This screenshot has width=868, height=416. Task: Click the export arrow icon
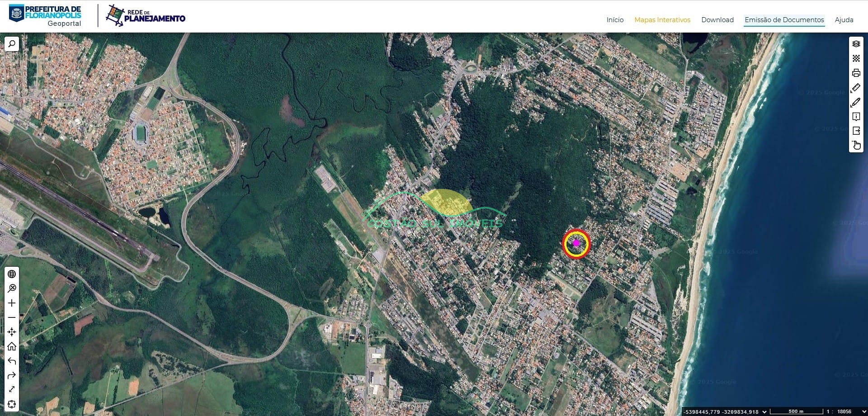coord(856,131)
